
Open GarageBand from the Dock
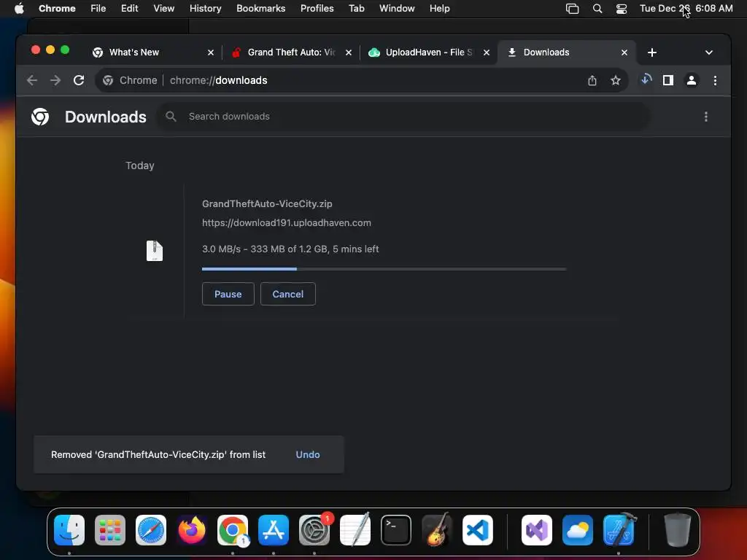pos(437,530)
